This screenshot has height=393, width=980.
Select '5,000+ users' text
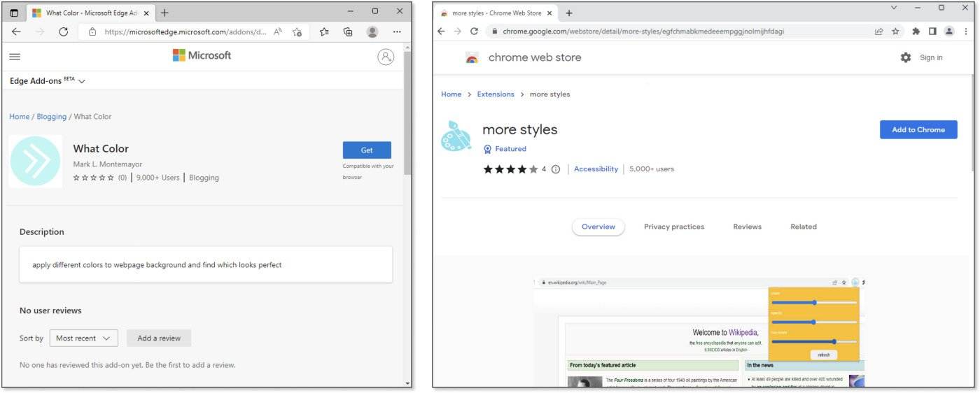[652, 169]
